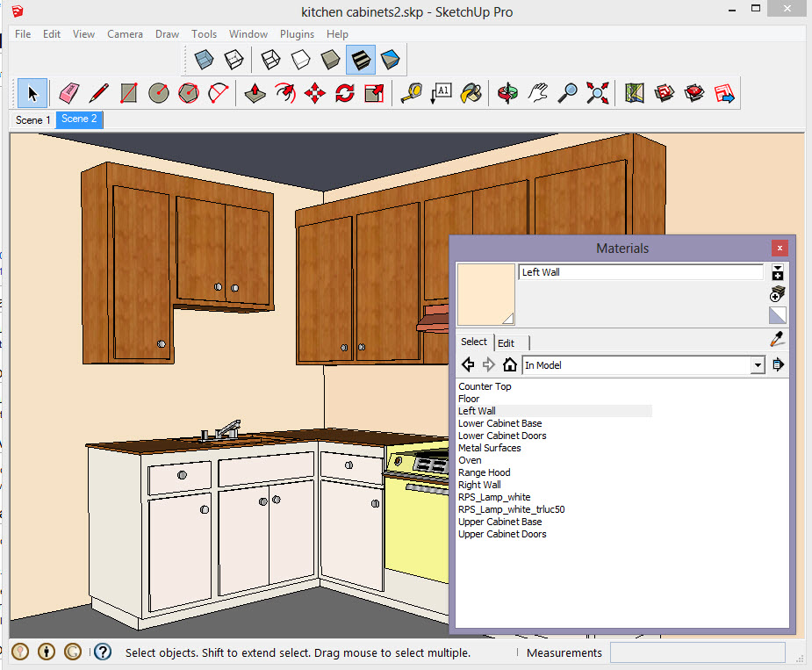This screenshot has width=812, height=670.
Task: Click the Left Wall color preview swatch
Action: pyautogui.click(x=485, y=293)
